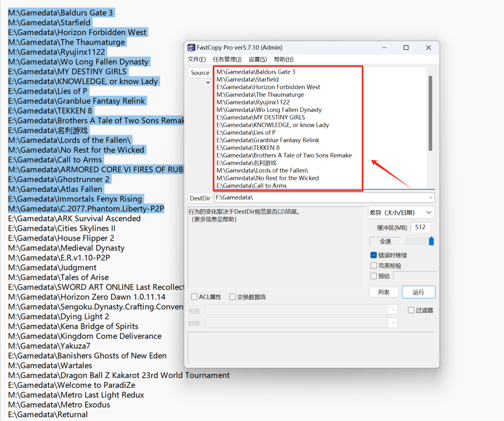Click E:\Gamedata\TEKKEN 8 in Source box

click(x=248, y=148)
